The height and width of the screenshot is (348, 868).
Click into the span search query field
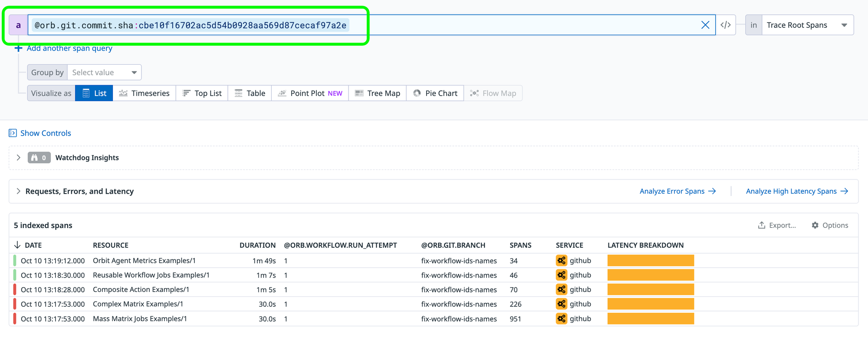point(521,25)
